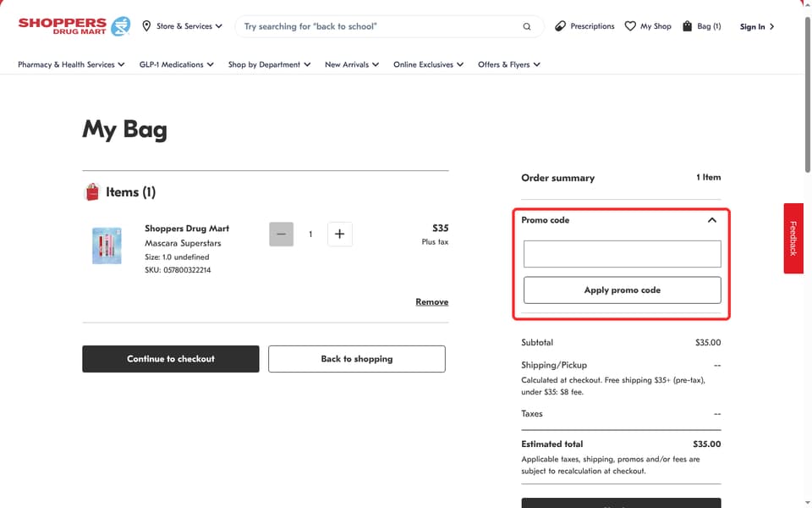Click the 'Plus tax' label
Viewport: 812px width, 508px height.
[x=435, y=242]
